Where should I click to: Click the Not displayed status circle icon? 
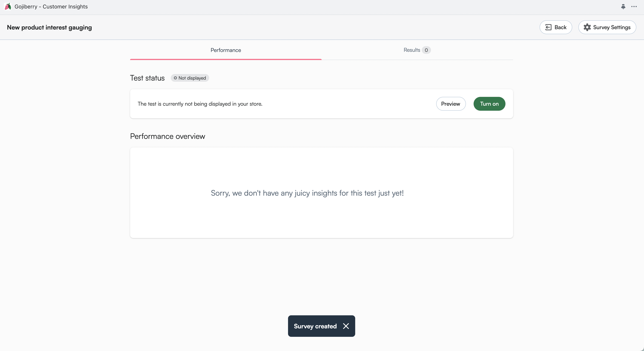pyautogui.click(x=175, y=78)
